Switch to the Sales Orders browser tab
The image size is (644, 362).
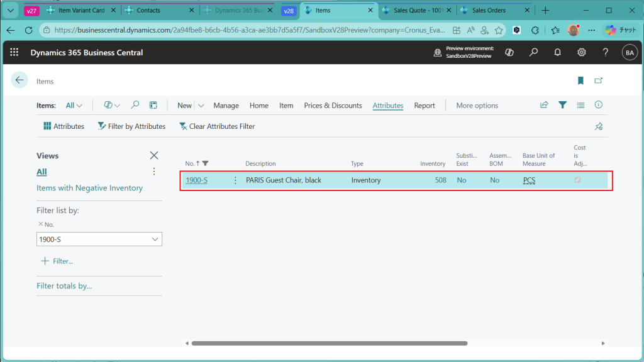[x=489, y=11]
